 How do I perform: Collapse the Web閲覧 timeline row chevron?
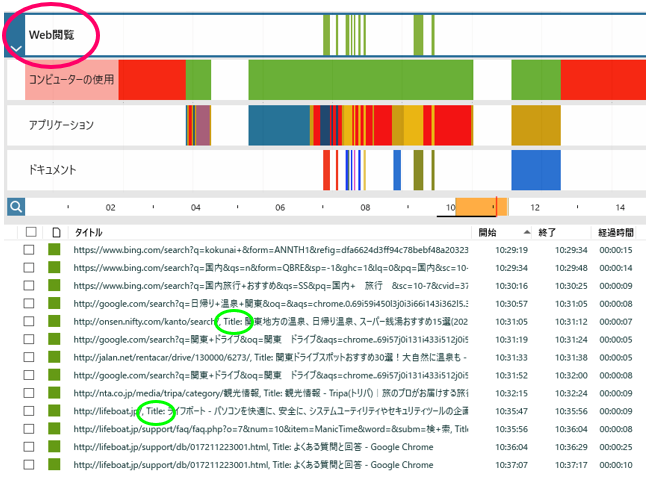click(16, 49)
